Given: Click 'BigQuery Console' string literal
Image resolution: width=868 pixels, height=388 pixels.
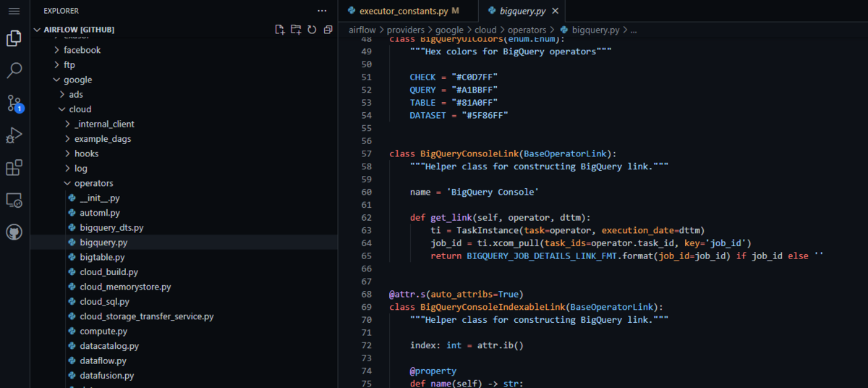Looking at the screenshot, I should [x=493, y=192].
